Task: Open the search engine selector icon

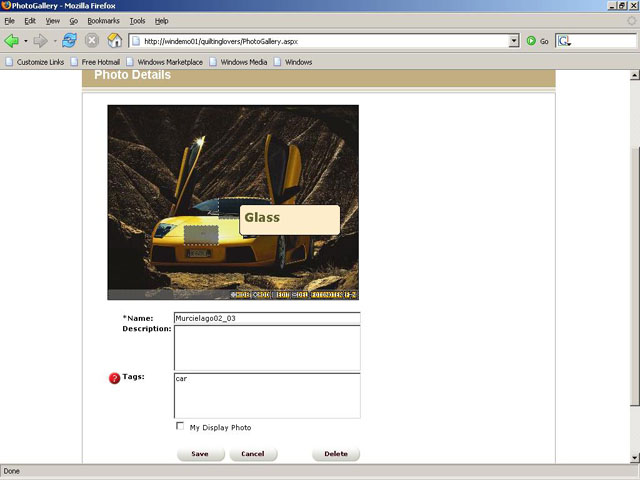Action: [x=564, y=41]
